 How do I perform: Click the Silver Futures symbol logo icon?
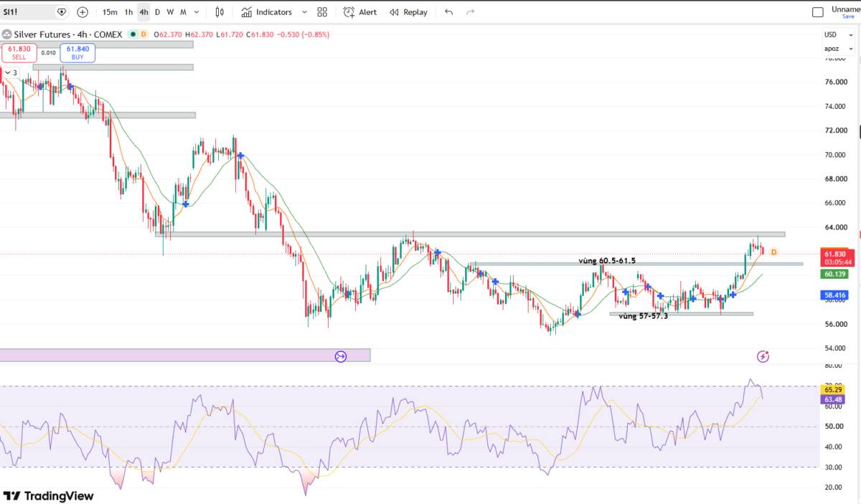7,34
